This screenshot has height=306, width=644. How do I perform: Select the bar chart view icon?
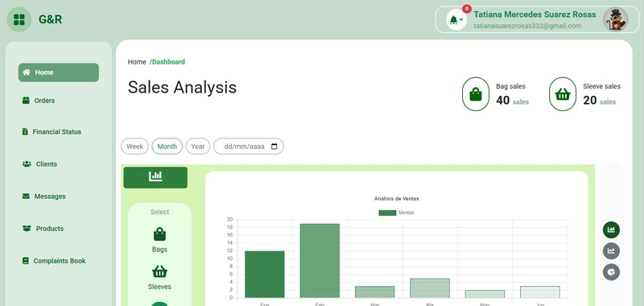coord(611,229)
